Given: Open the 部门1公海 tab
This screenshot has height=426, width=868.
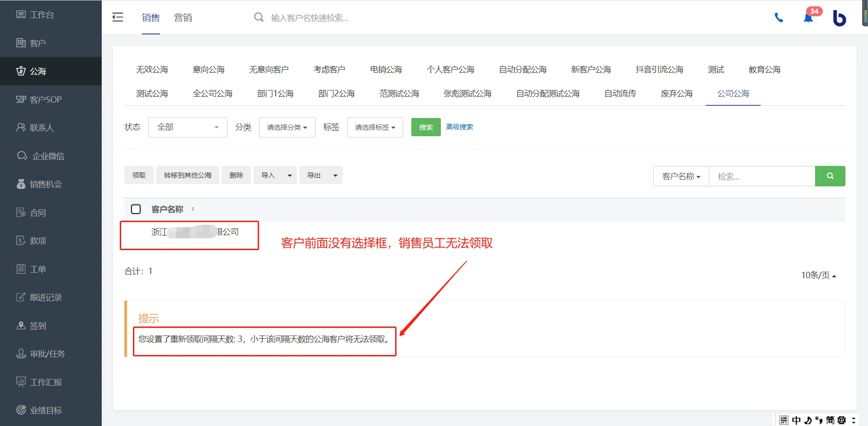Looking at the screenshot, I should pos(275,94).
